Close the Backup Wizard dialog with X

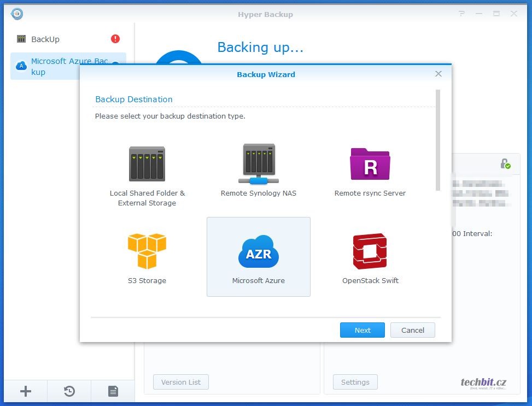pos(439,74)
